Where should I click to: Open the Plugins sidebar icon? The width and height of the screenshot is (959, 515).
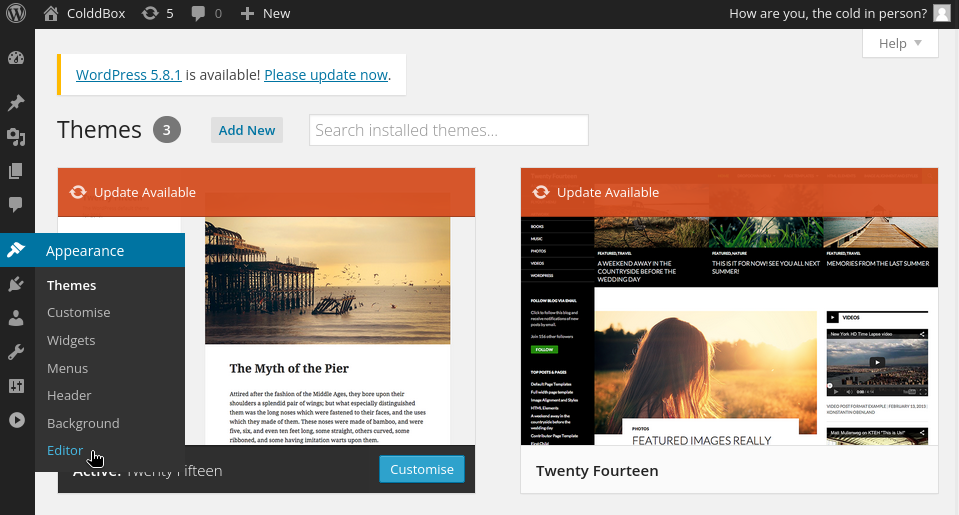click(16, 284)
